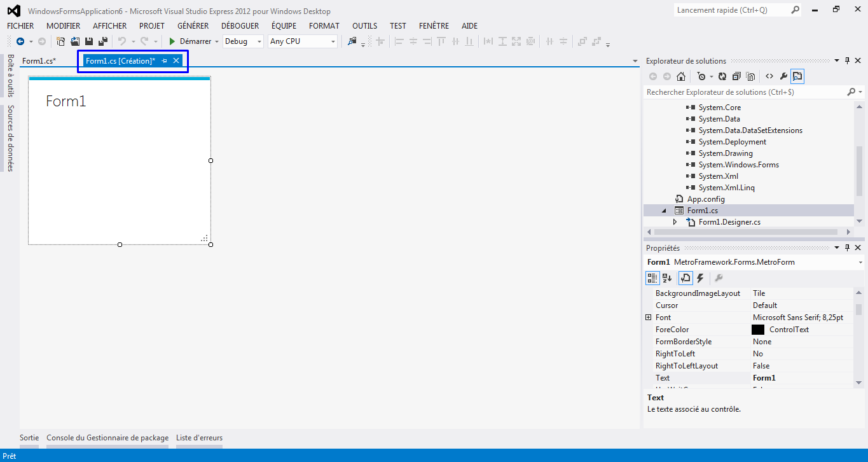Viewport: 868px width, 462px height.
Task: Click the pending changes filter clock icon
Action: coord(701,76)
